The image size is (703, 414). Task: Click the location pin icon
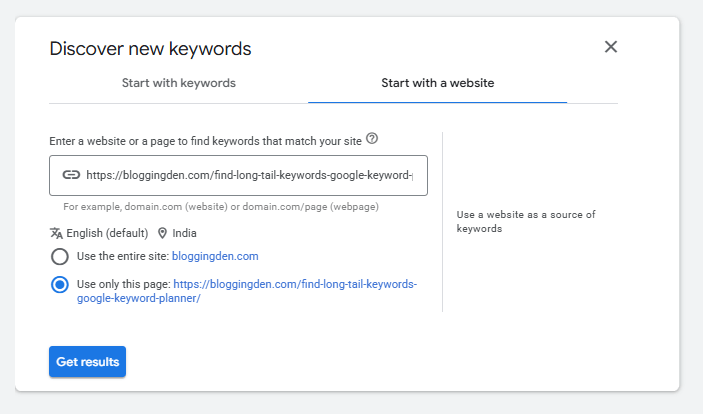click(162, 233)
